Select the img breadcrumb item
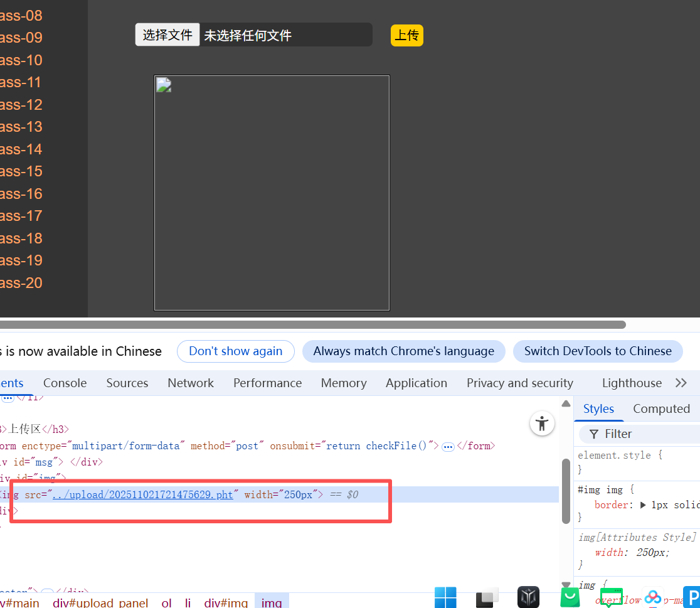 pos(272,602)
